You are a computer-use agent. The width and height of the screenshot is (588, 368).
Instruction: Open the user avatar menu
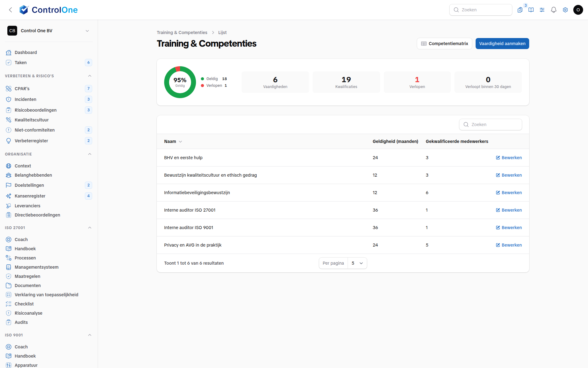click(578, 10)
